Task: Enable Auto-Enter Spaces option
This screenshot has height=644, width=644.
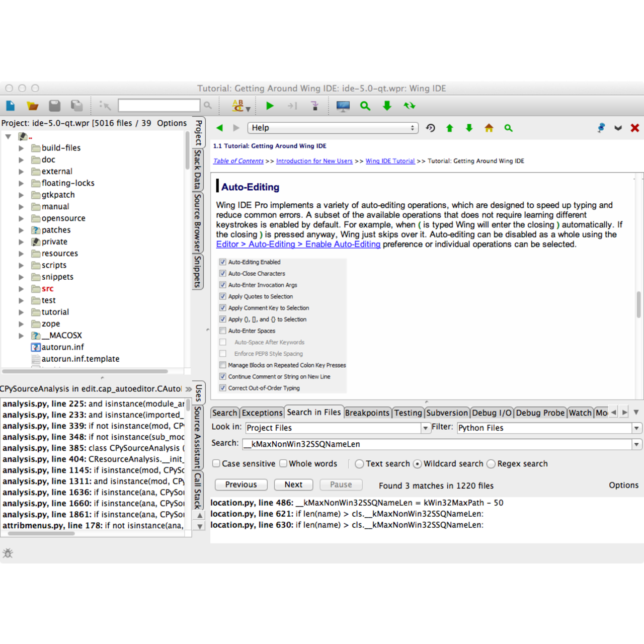Action: [x=223, y=331]
